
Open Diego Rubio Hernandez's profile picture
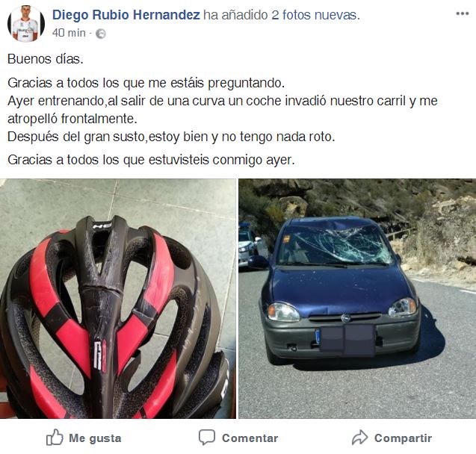26,23
